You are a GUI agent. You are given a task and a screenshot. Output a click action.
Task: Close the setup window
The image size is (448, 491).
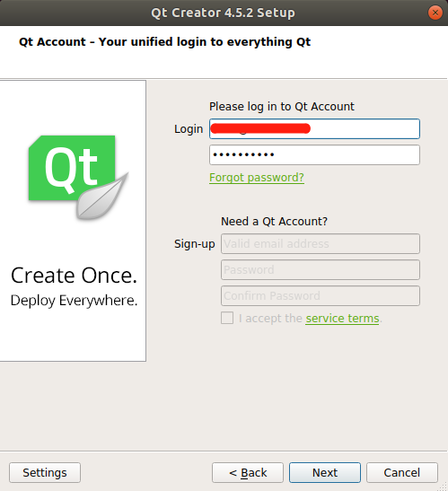[x=435, y=13]
